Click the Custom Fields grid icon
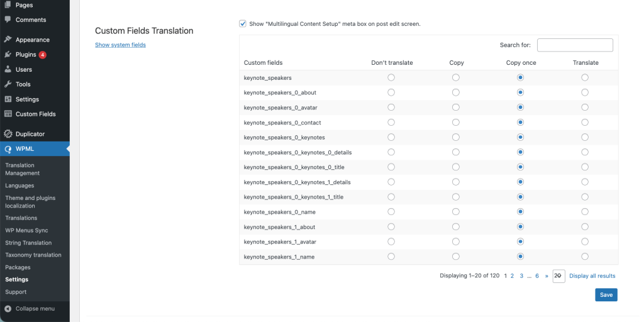 coord(8,114)
